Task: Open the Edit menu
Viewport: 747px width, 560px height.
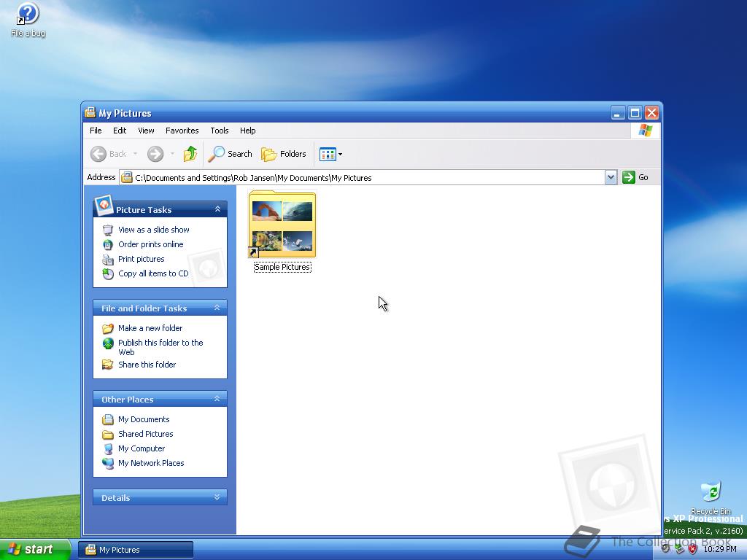Action: pyautogui.click(x=120, y=131)
